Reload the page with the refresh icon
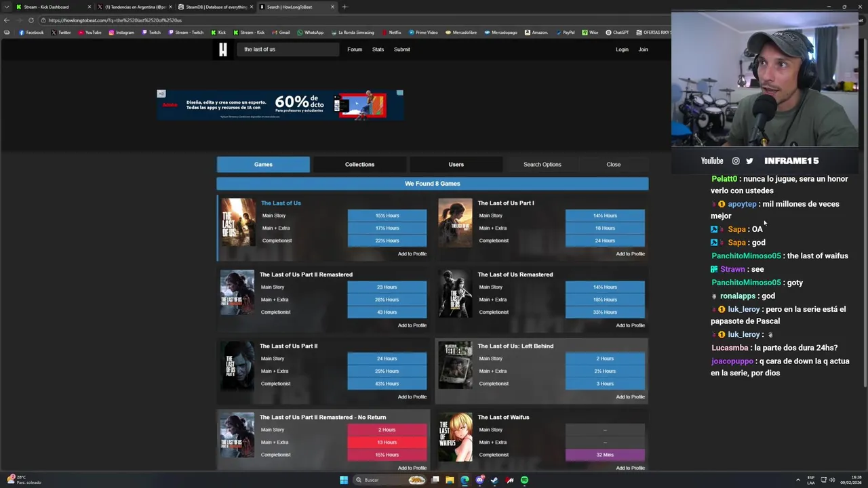 click(31, 20)
